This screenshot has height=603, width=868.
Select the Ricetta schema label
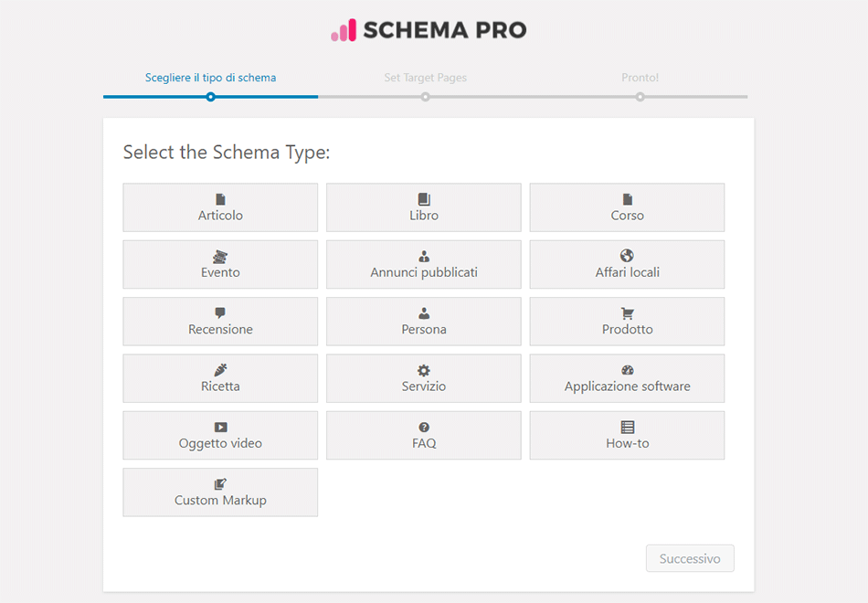220,386
